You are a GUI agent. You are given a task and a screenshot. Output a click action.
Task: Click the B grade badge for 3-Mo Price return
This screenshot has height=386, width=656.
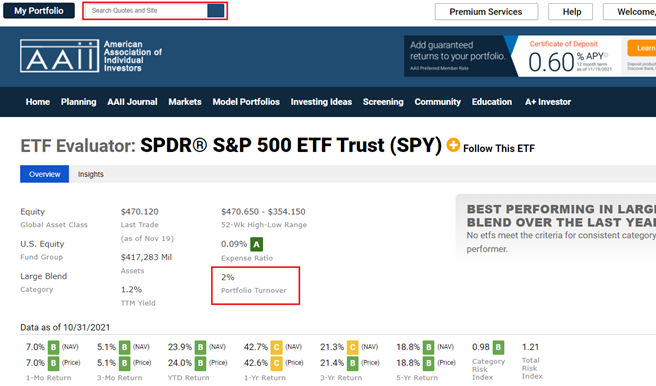(x=124, y=363)
